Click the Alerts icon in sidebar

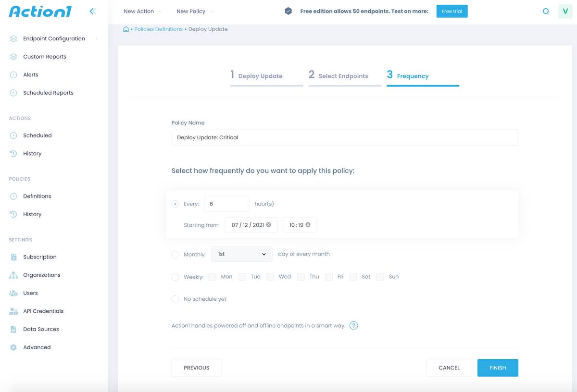click(13, 75)
